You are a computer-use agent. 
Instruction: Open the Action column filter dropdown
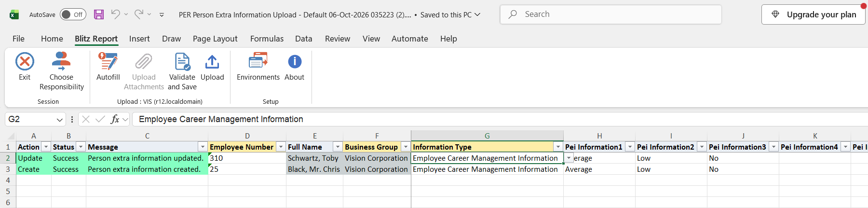pyautogui.click(x=46, y=147)
